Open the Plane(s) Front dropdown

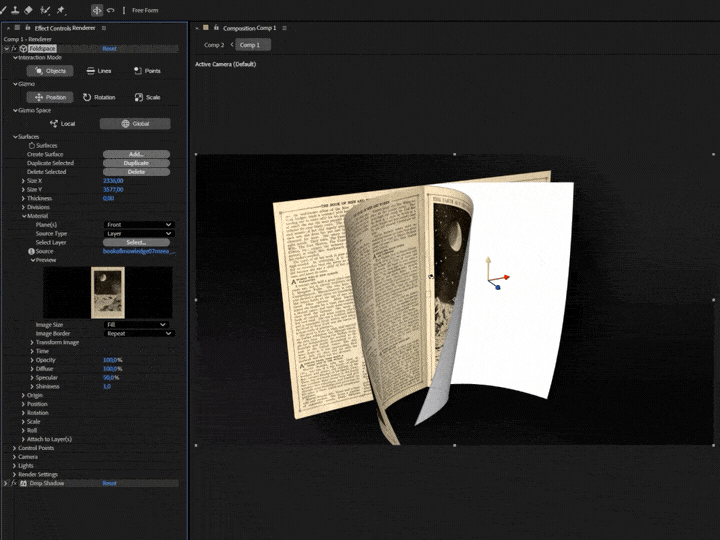(139, 225)
